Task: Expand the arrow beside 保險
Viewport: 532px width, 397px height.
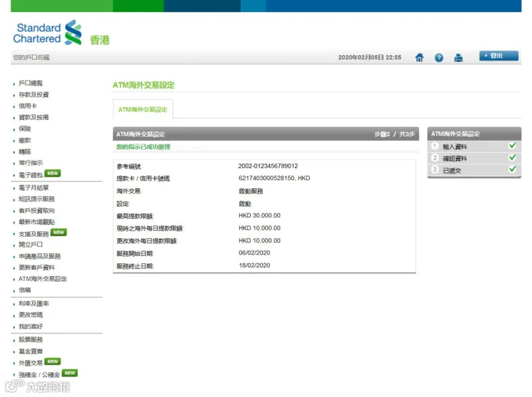Action: tap(14, 129)
